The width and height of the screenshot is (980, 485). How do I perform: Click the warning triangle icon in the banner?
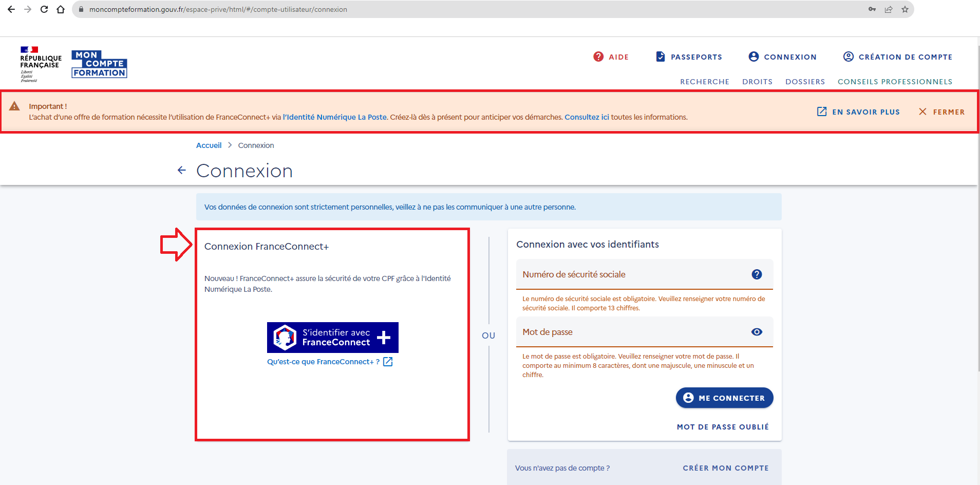(14, 106)
